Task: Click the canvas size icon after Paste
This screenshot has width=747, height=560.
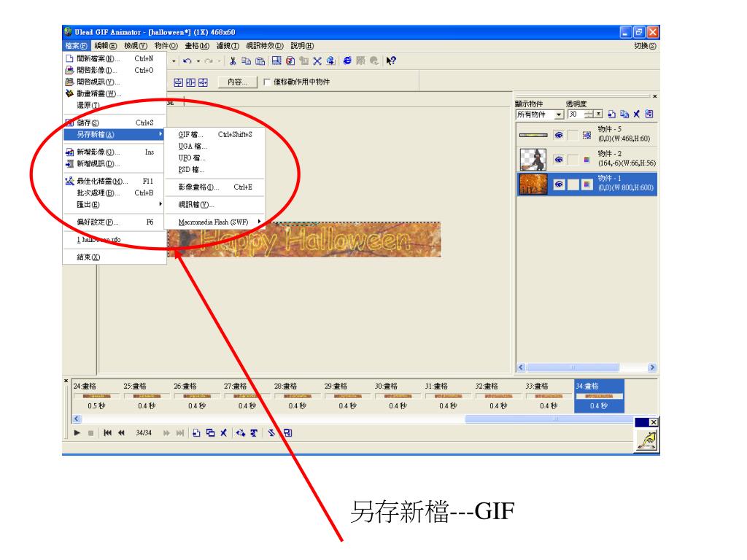Action: [x=276, y=61]
